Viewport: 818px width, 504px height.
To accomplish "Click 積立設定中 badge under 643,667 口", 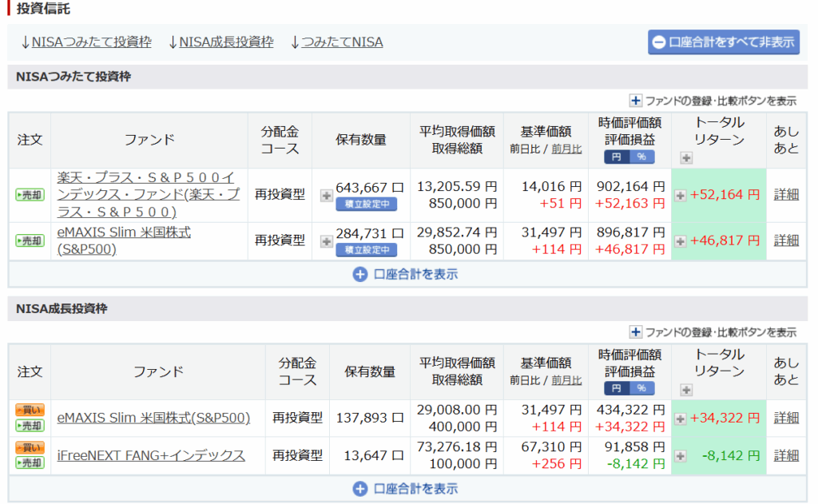I will 366,204.
